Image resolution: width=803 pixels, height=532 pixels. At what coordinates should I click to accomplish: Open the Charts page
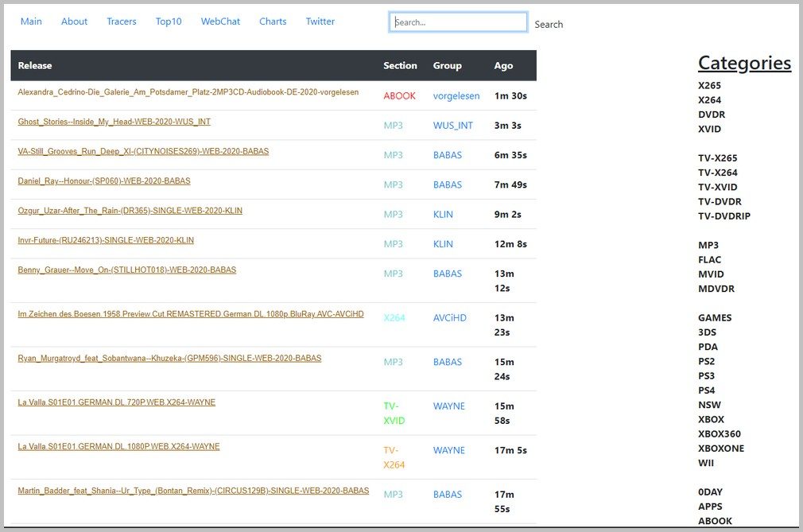tap(273, 21)
